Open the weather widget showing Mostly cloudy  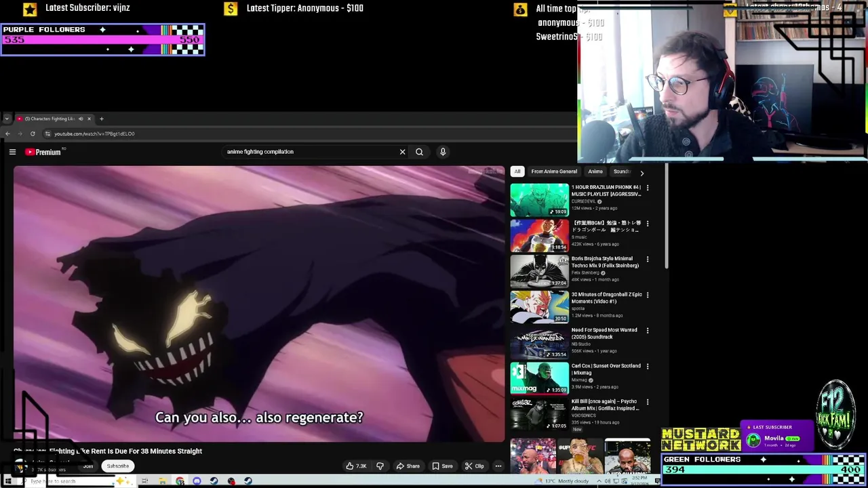click(x=562, y=481)
